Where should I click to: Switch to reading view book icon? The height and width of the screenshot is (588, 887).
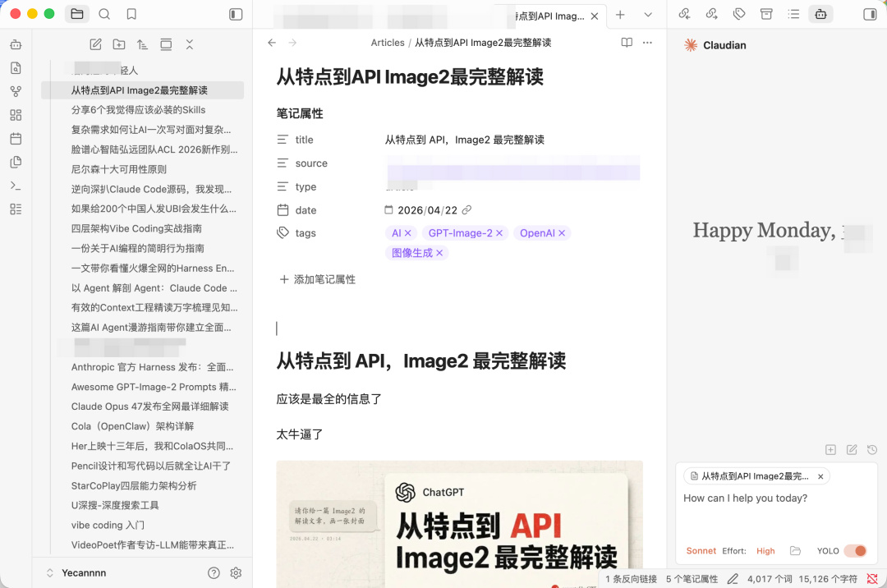(626, 43)
